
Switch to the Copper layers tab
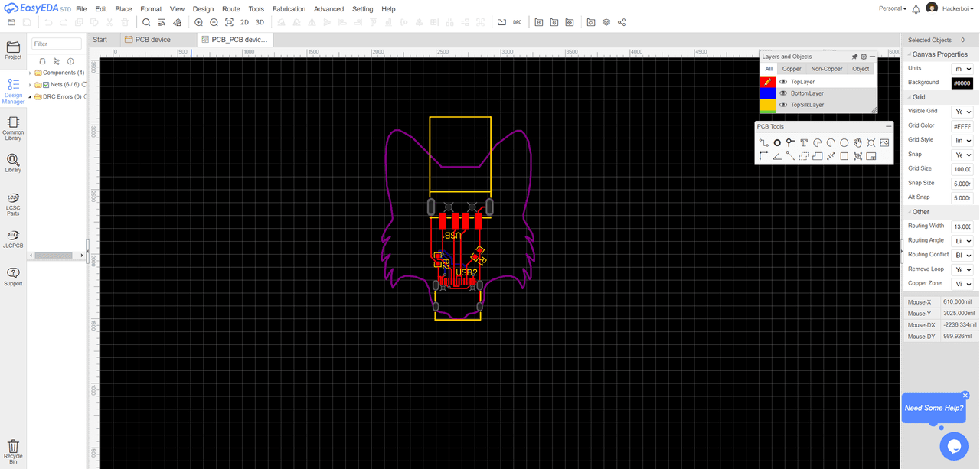[x=792, y=69]
